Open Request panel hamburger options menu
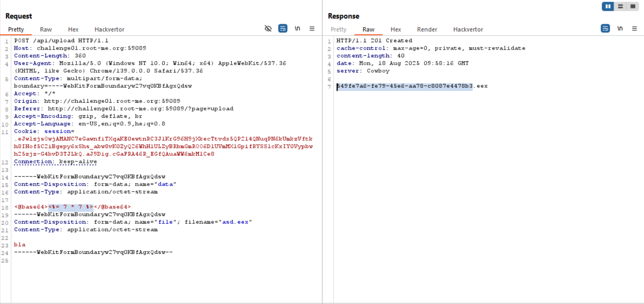 (312, 28)
